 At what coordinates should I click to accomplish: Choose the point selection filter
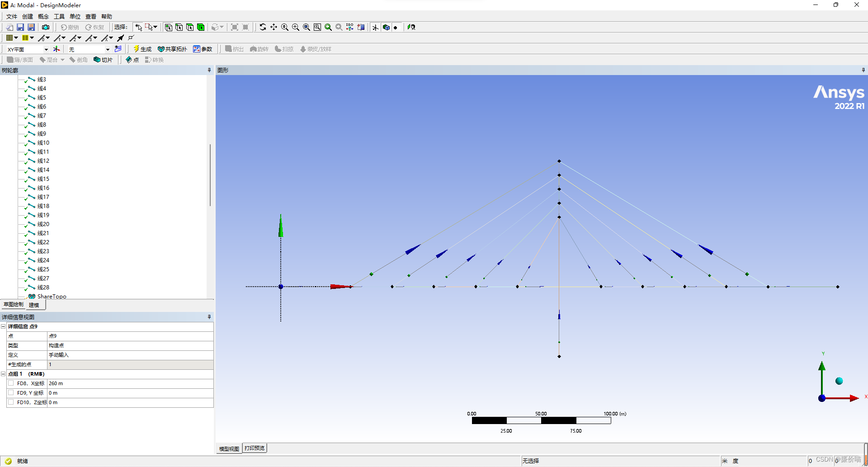tap(169, 28)
